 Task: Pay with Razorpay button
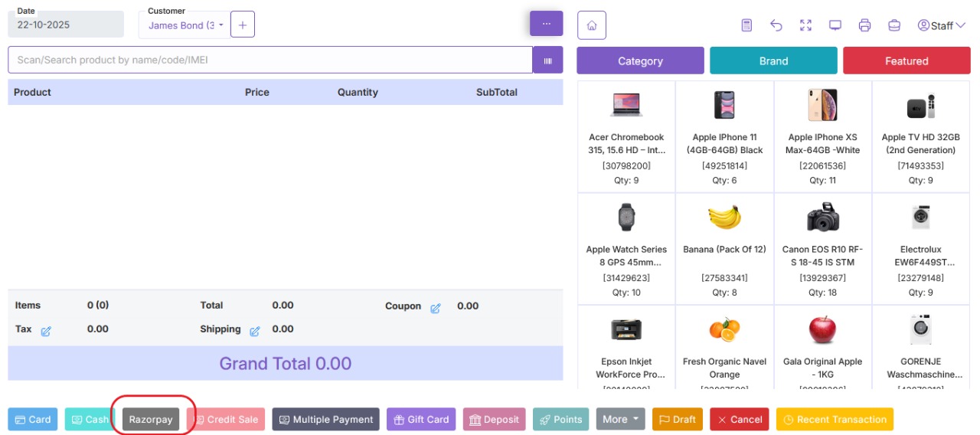[151, 420]
